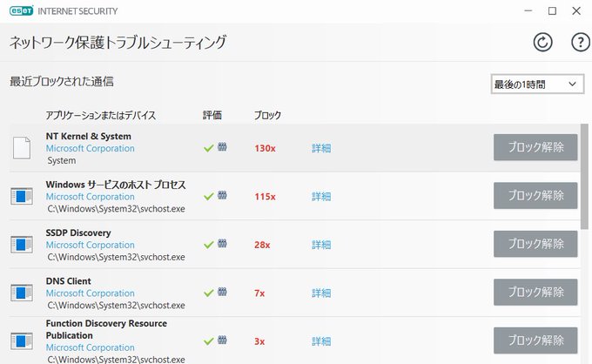Maximize the ESET window
Image resolution: width=592 pixels, height=364 pixels.
click(x=552, y=11)
